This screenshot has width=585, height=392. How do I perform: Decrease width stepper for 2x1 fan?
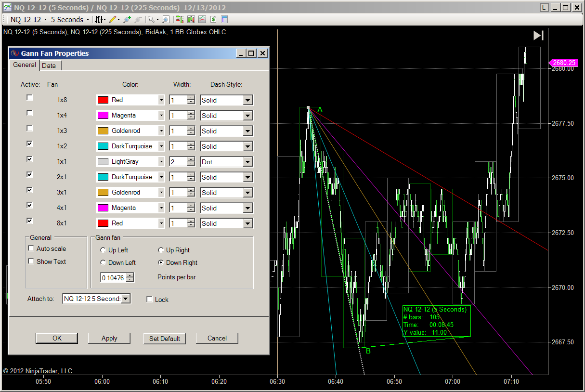(191, 180)
